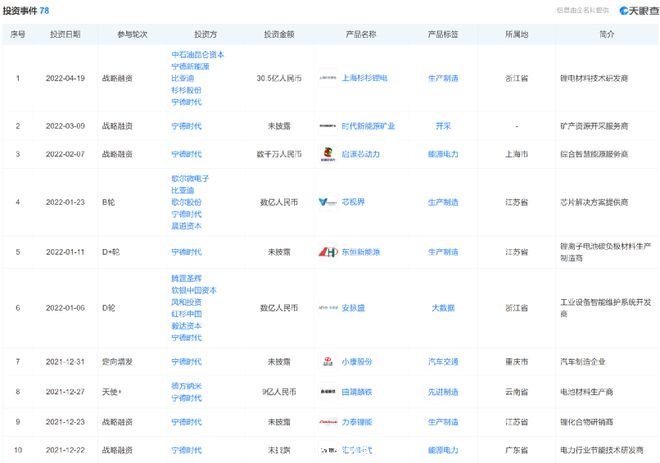
Task: Click the amount 9亿人民币
Action: (x=279, y=392)
